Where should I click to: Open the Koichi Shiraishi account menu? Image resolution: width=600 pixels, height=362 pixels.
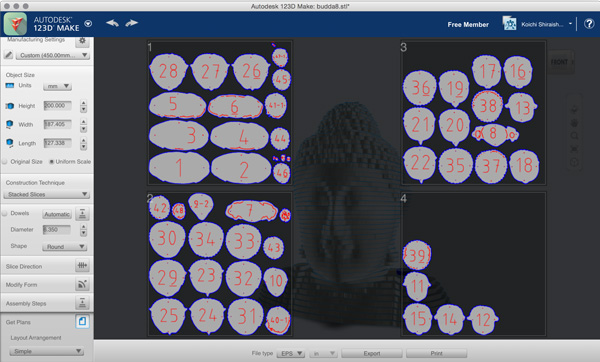pos(538,24)
